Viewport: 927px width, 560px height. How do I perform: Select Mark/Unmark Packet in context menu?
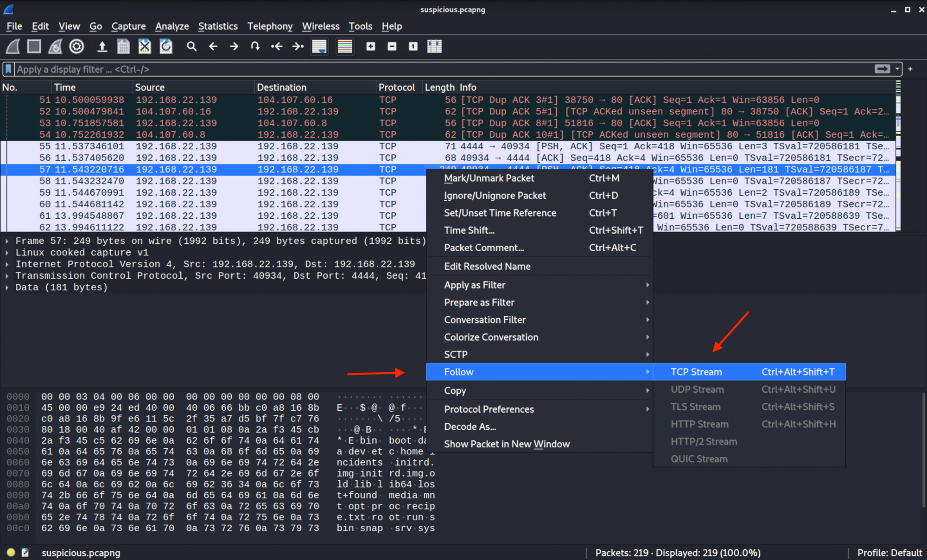tap(540, 178)
